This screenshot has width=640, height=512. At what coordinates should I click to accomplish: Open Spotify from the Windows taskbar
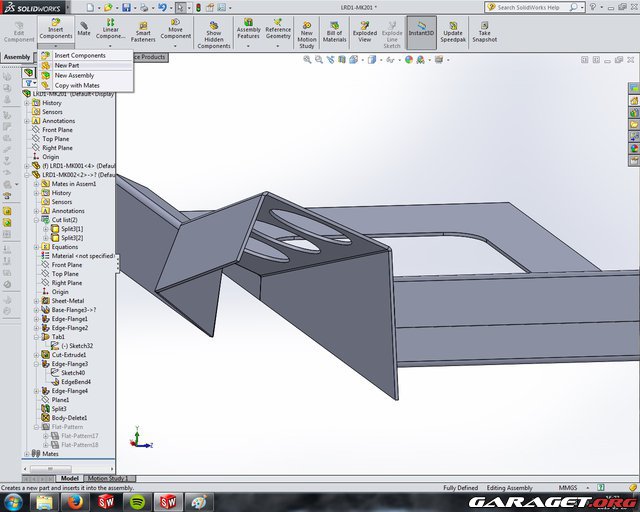coord(137,501)
